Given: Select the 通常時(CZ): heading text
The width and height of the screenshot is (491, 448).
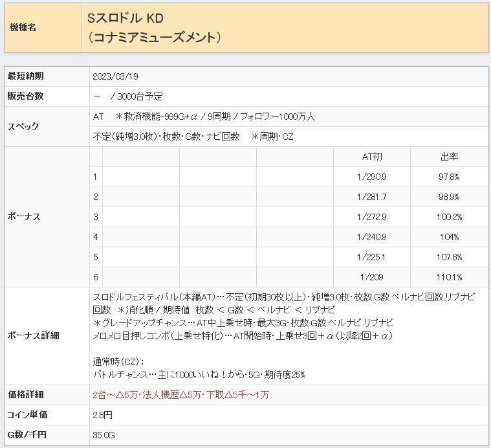Looking at the screenshot, I should click(118, 362).
